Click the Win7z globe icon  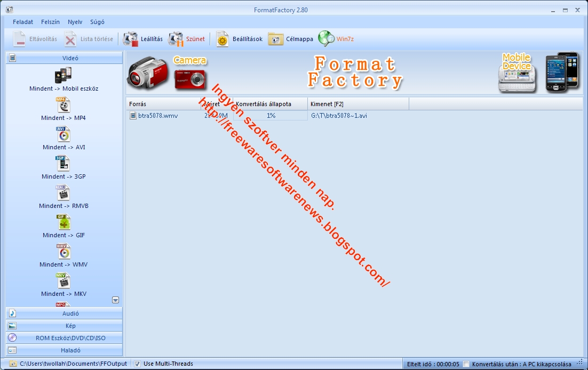[x=326, y=38]
